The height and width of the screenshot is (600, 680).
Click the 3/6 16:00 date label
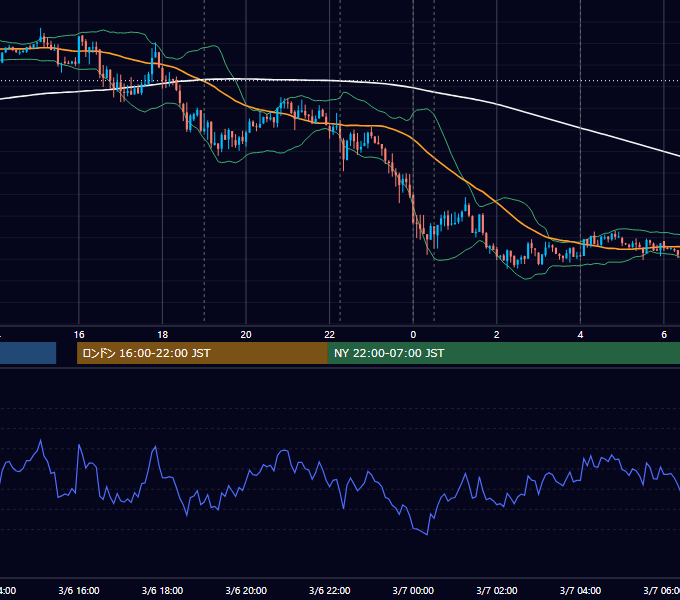tap(79, 590)
